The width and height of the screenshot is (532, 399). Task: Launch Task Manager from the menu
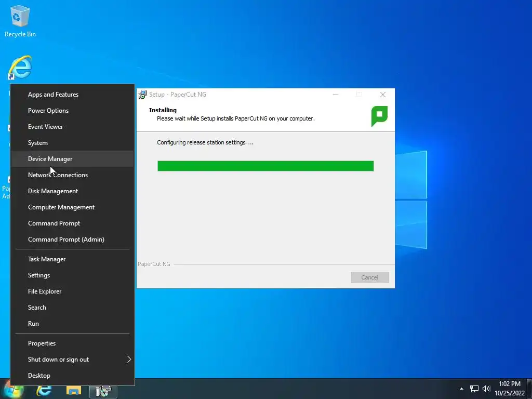73,259
